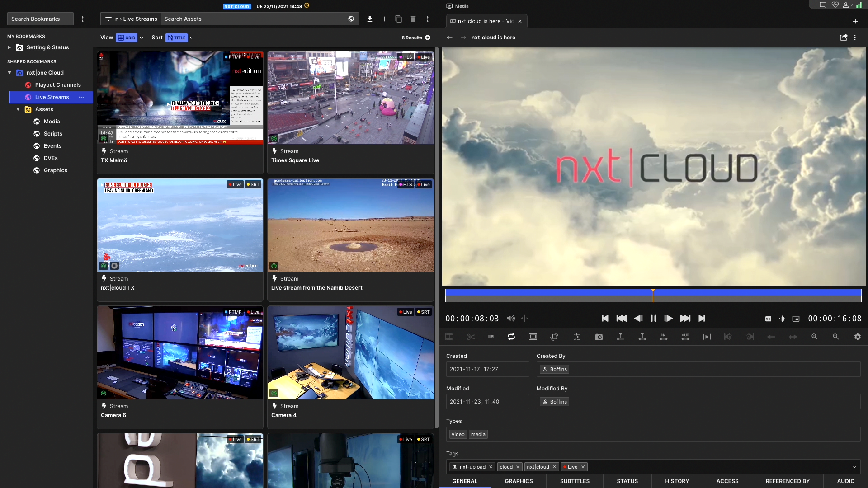The width and height of the screenshot is (868, 488).
Task: Click the scissors cut tool
Action: click(471, 337)
